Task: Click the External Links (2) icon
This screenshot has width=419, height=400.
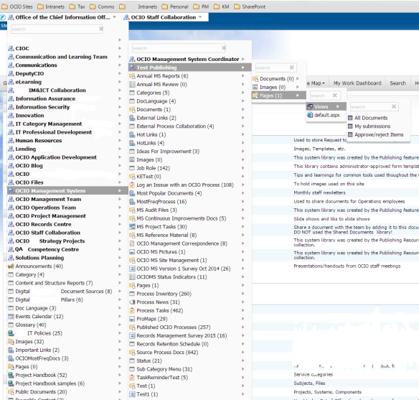Action: click(x=132, y=118)
